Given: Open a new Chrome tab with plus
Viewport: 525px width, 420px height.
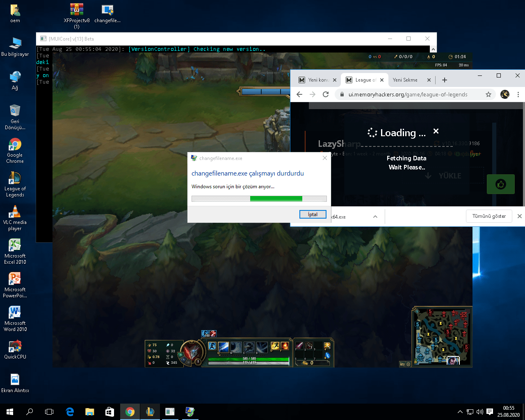Looking at the screenshot, I should point(445,80).
